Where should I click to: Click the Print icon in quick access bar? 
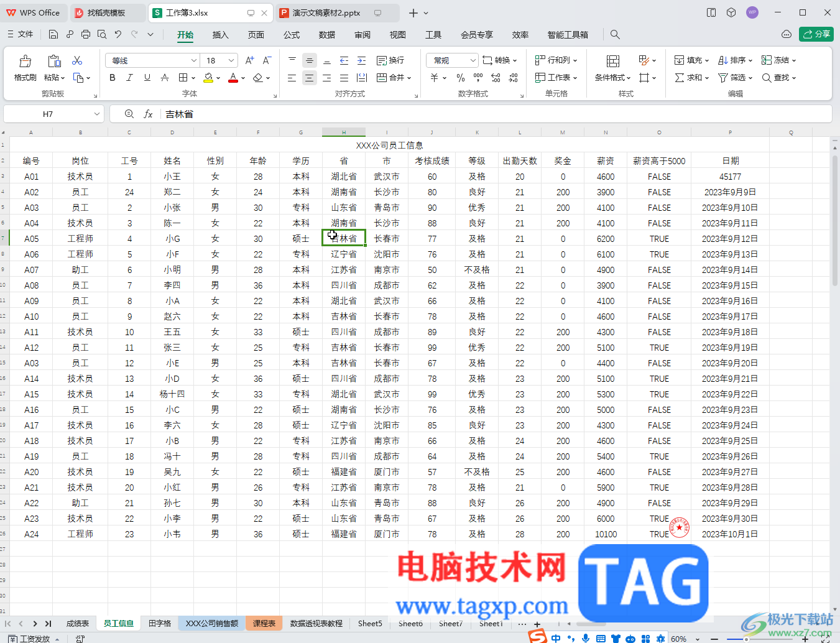(x=86, y=35)
